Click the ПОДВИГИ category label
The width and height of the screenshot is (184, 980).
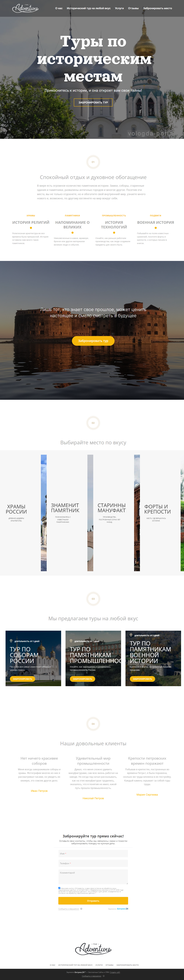(155, 216)
